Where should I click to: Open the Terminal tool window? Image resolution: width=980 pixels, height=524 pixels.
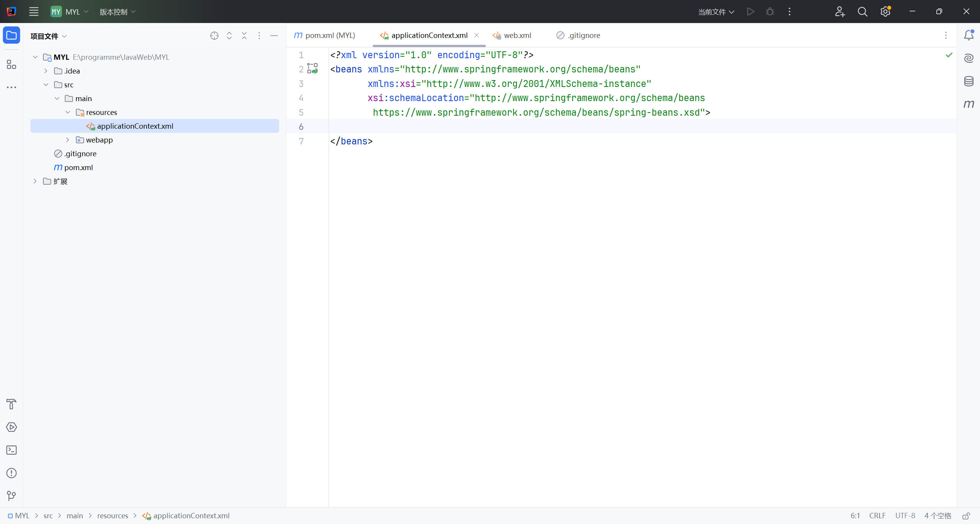[x=11, y=450]
